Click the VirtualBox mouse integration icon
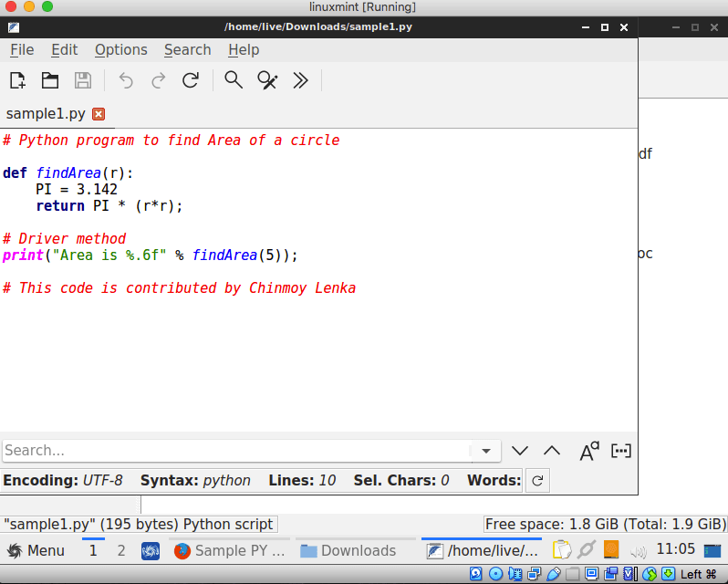Viewport: 728px width, 584px height. tap(650, 574)
